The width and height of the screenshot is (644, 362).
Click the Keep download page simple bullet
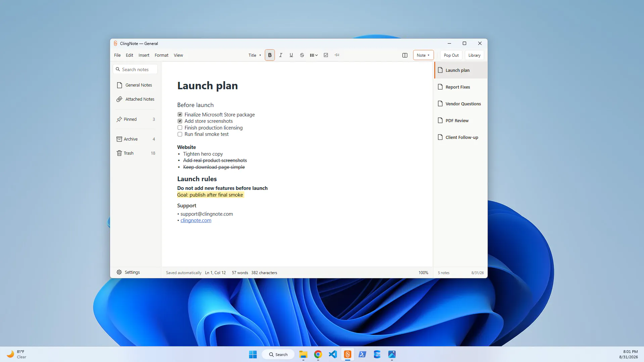point(214,167)
